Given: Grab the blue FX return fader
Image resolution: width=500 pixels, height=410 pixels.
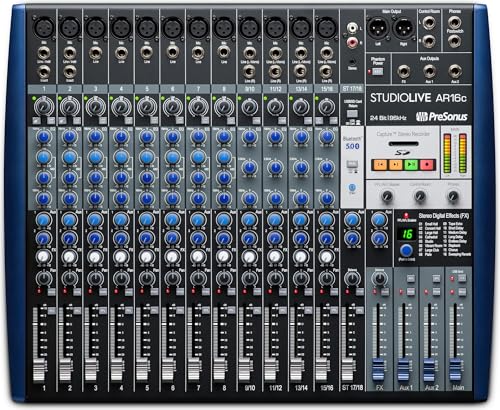Looking at the screenshot, I should point(378,370).
